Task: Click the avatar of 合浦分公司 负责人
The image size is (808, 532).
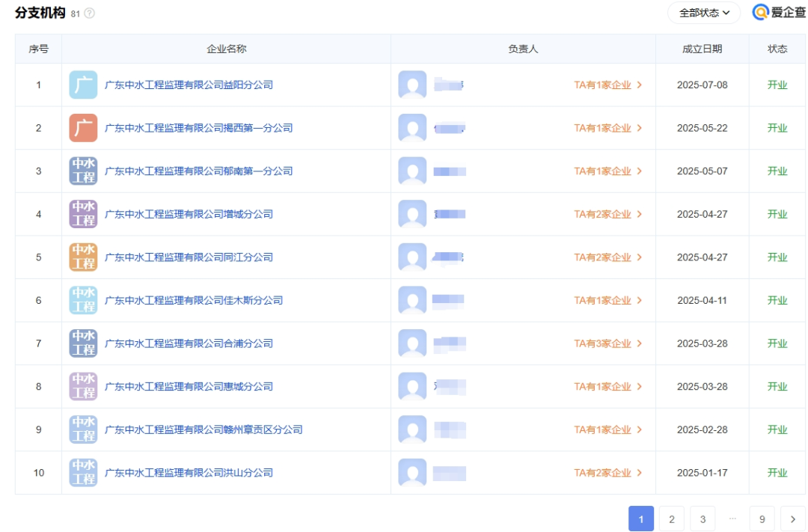Action: tap(411, 343)
